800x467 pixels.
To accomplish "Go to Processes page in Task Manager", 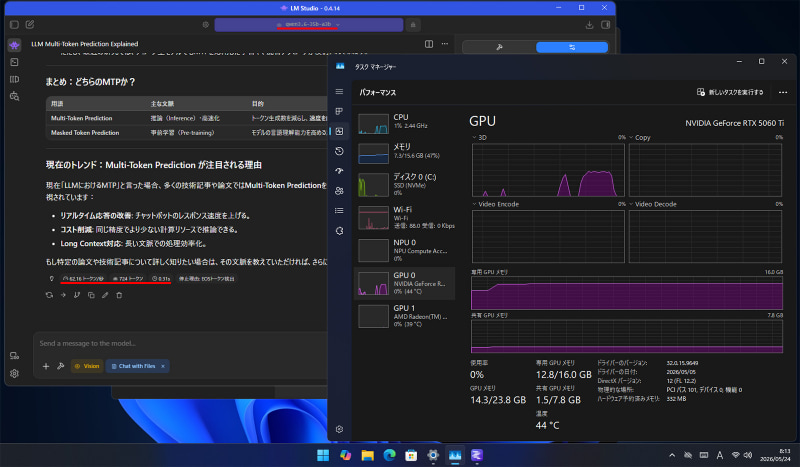I will click(x=339, y=111).
